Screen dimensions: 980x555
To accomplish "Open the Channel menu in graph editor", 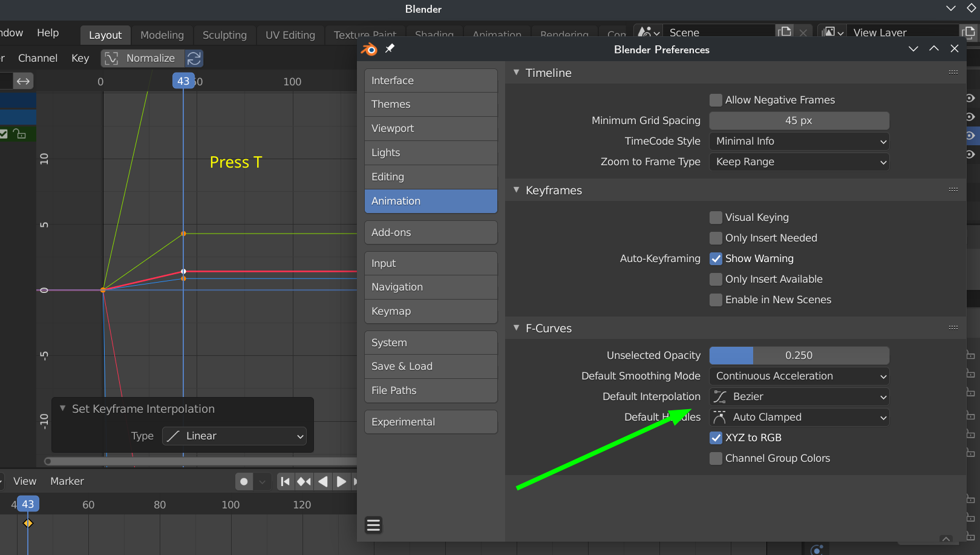I will 38,58.
